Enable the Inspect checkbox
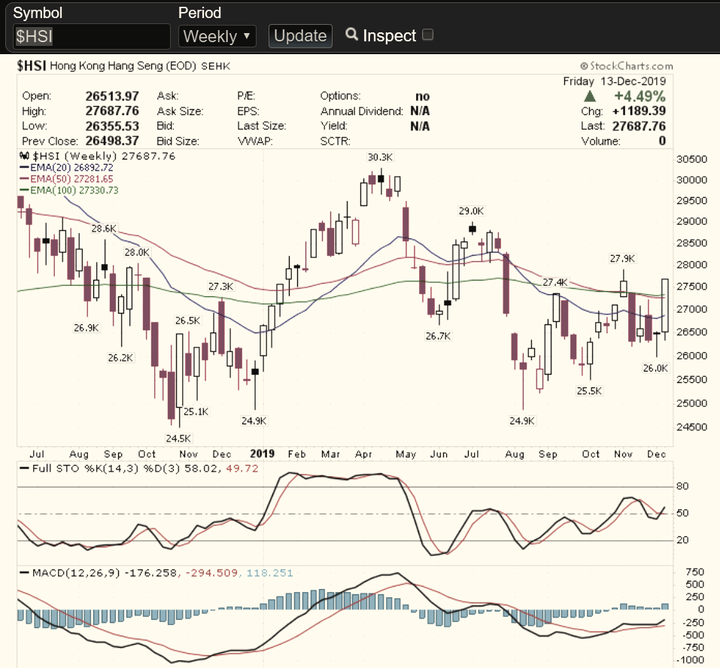 [x=428, y=35]
